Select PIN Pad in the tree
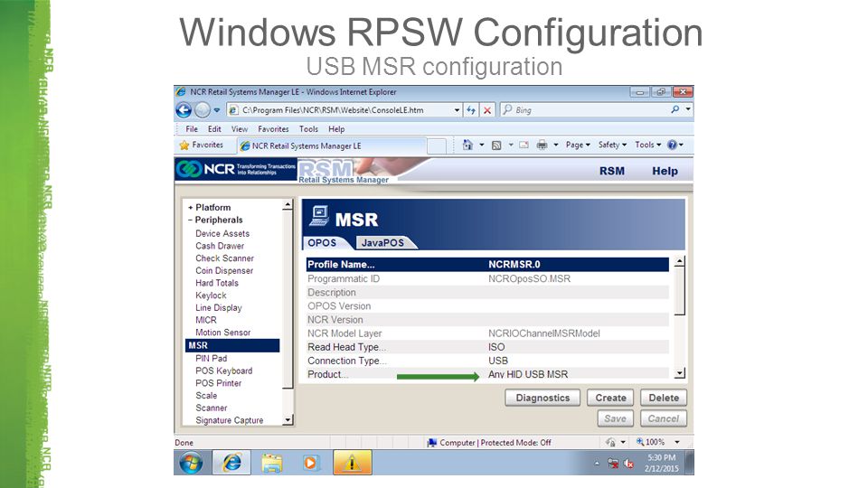This screenshot has height=488, width=868. pyautogui.click(x=211, y=359)
